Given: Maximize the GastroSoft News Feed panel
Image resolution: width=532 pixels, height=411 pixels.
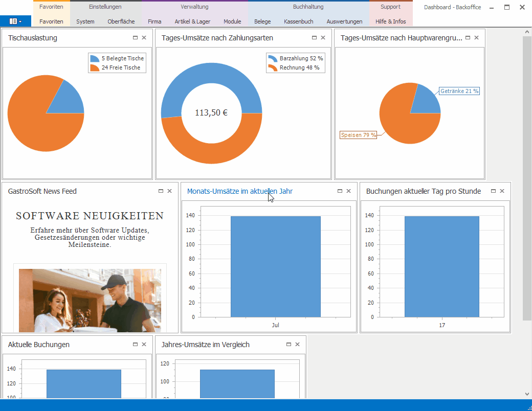Looking at the screenshot, I should coord(161,191).
